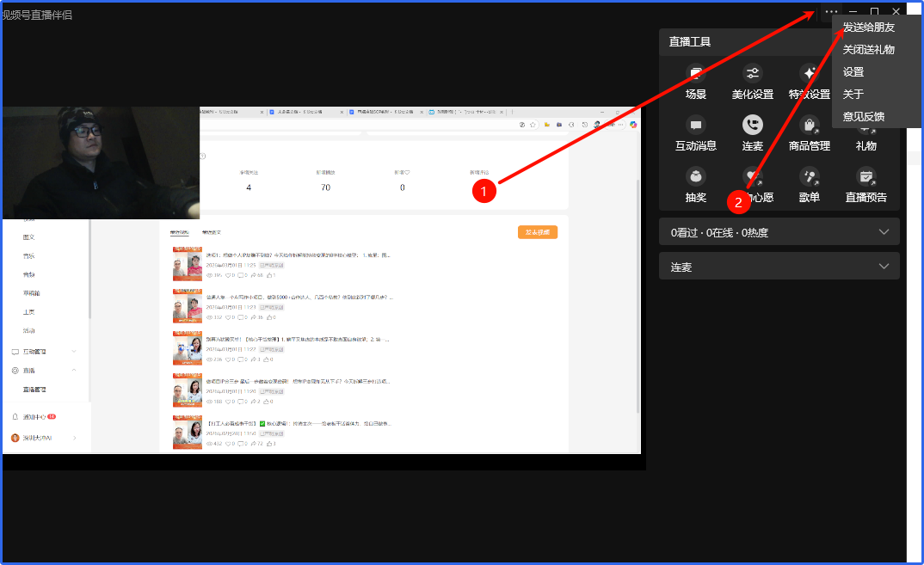Open 意见反馈 feedback menu entry
924x565 pixels.
[863, 117]
